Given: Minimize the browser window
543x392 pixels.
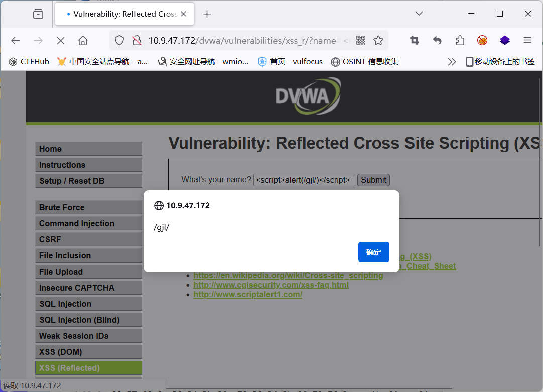Looking at the screenshot, I should point(471,14).
